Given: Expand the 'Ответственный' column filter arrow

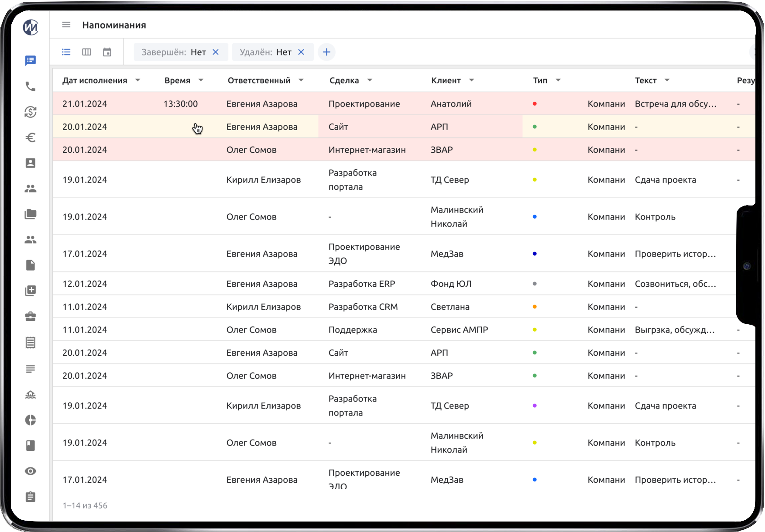Looking at the screenshot, I should (301, 80).
